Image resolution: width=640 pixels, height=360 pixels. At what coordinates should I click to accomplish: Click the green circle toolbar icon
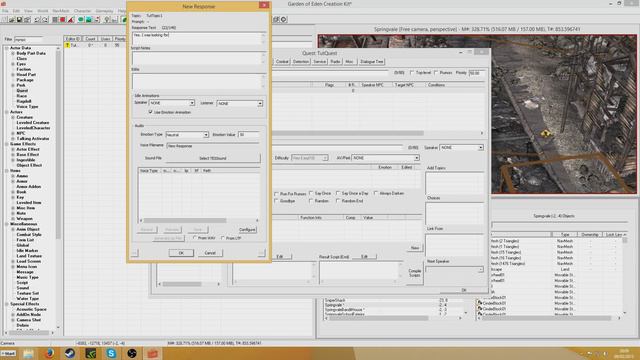coord(81,20)
